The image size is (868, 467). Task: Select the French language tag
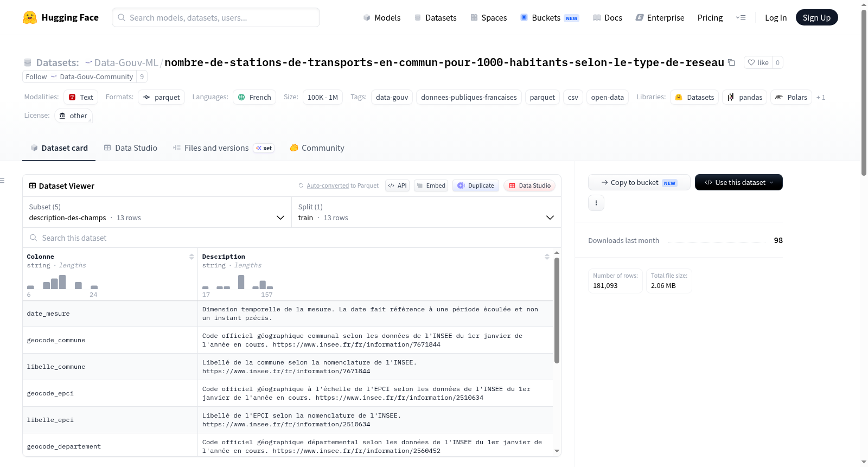point(254,97)
